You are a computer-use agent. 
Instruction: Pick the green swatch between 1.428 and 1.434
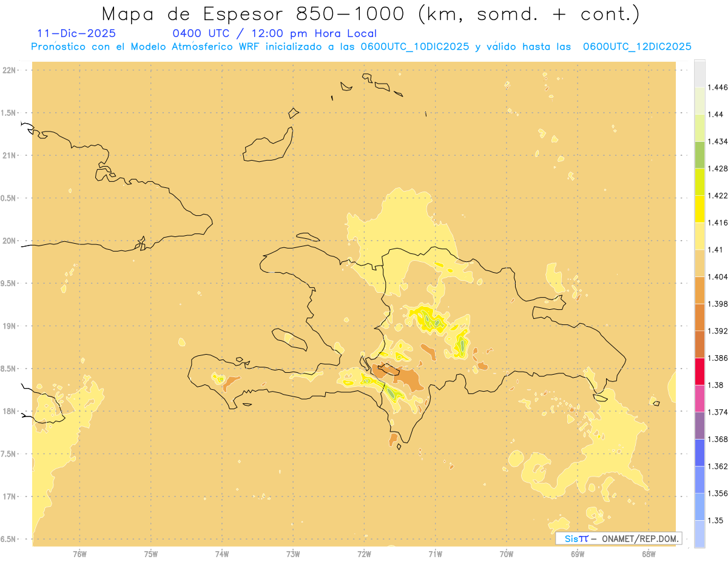coord(699,155)
